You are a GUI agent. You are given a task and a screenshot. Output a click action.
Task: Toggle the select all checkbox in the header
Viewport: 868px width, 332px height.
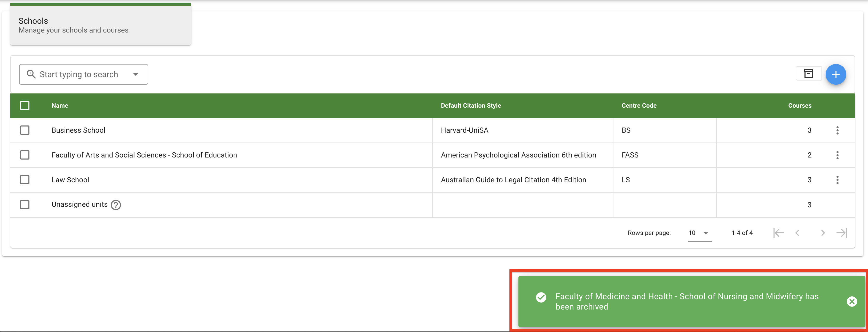[x=25, y=106]
